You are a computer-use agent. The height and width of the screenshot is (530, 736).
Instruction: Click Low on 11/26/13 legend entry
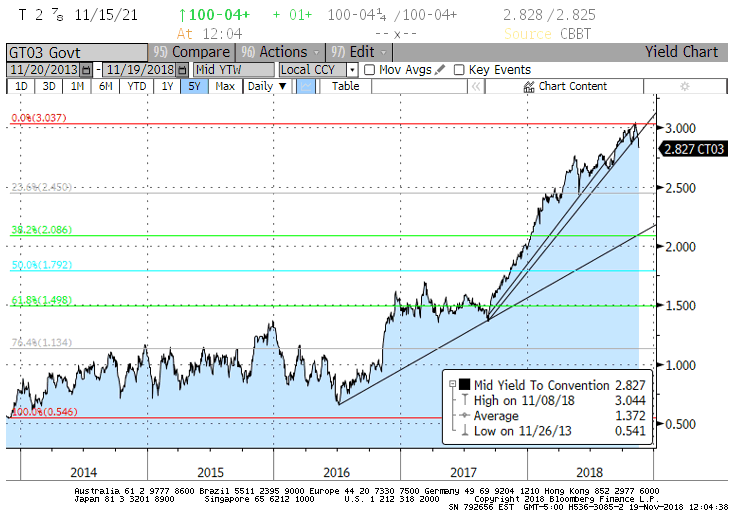pyautogui.click(x=522, y=431)
